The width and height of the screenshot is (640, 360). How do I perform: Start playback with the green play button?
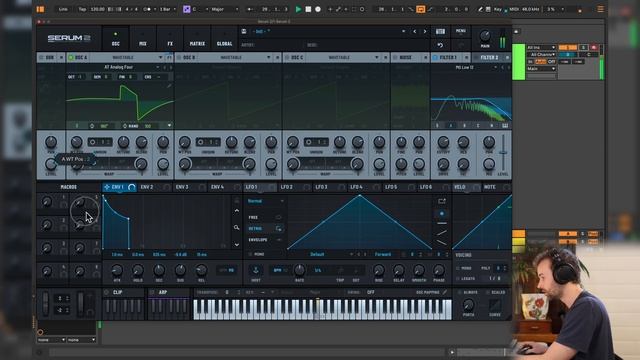(298, 9)
